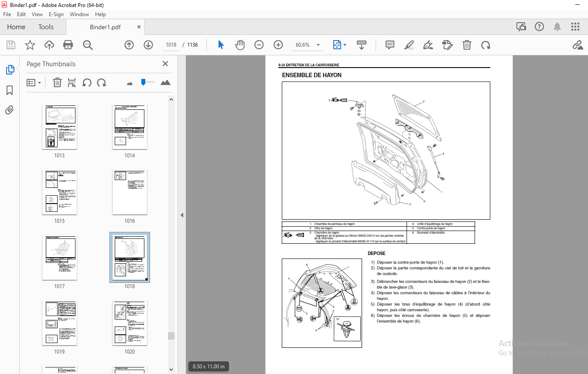588x374 pixels.
Task: Click the page number input field
Action: tap(171, 45)
